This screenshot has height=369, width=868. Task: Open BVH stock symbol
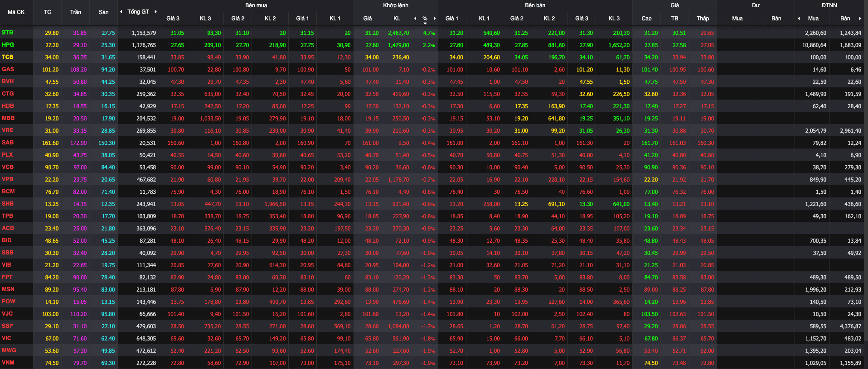coord(8,81)
